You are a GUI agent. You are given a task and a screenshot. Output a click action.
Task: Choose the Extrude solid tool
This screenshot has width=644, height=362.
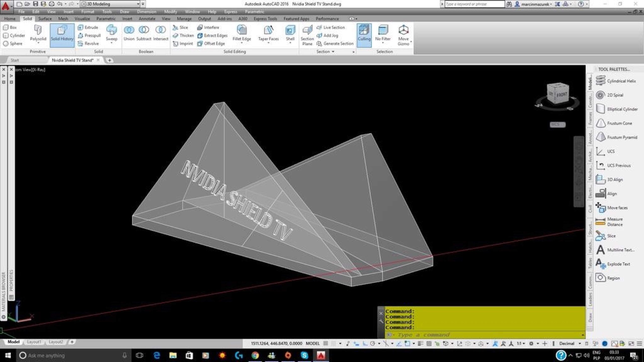click(88, 27)
